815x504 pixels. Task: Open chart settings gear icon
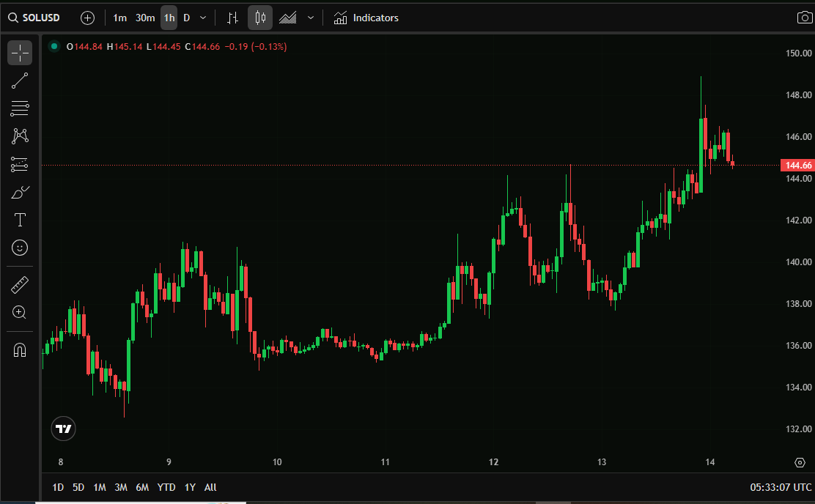click(x=800, y=462)
